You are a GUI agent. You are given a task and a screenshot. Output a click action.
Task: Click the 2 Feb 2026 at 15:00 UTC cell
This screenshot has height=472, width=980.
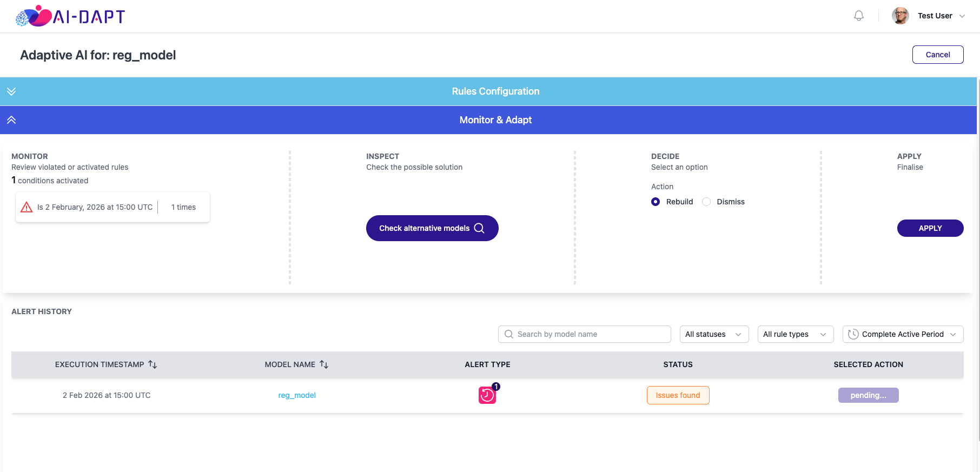(107, 395)
